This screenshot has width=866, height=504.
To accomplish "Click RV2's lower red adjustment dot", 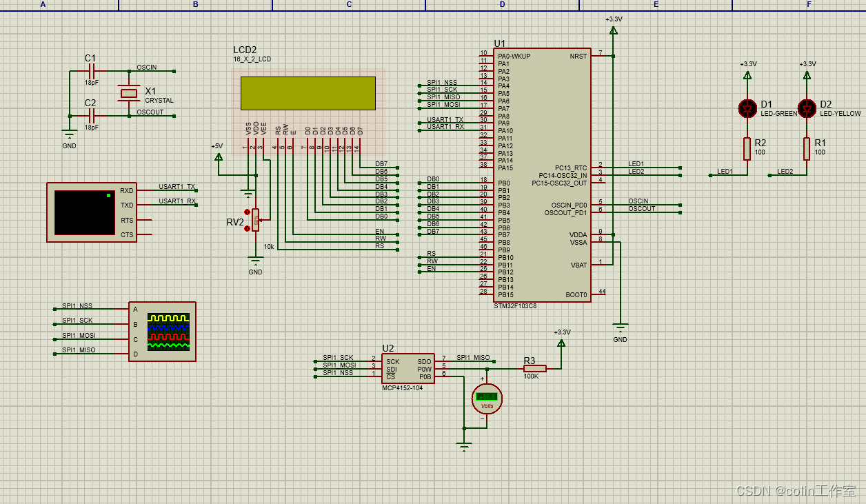I will 248,228.
